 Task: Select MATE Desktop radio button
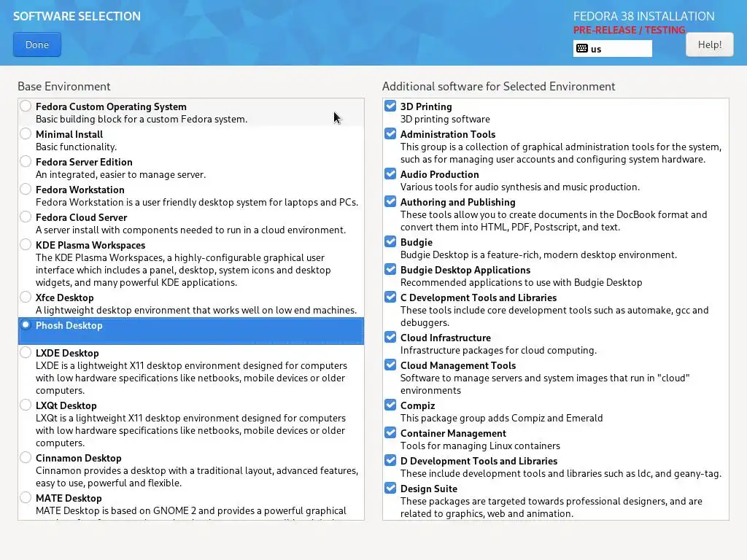[26, 497]
